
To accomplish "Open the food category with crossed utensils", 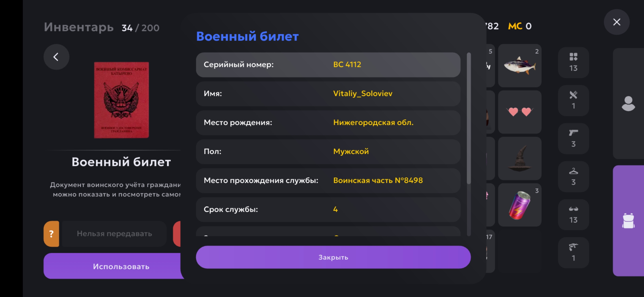I will click(x=573, y=100).
